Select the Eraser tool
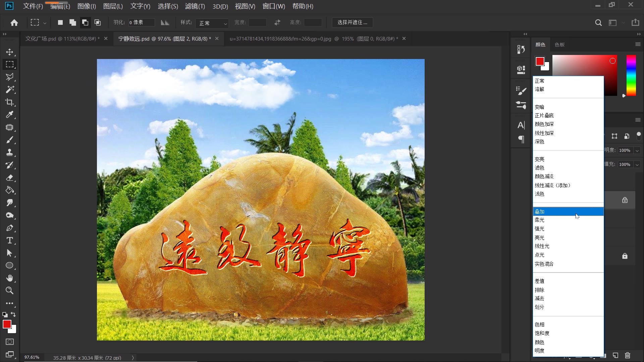The height and width of the screenshot is (362, 644). (x=10, y=178)
